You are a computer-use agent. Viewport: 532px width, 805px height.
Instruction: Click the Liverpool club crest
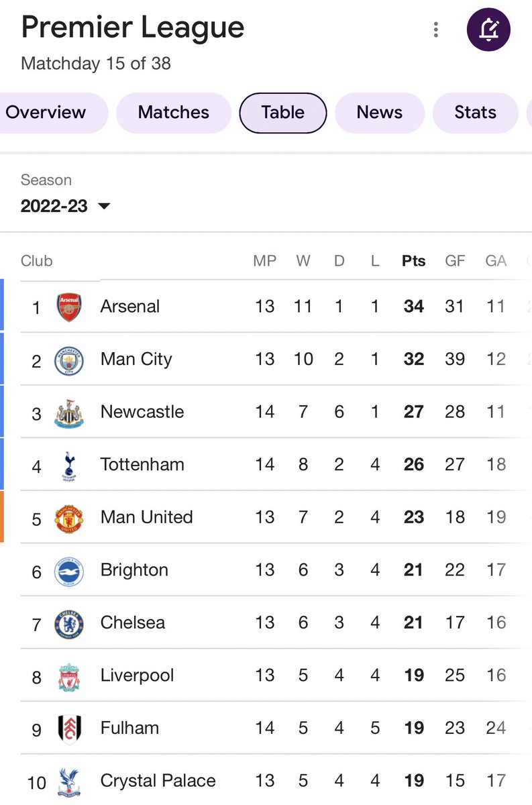pos(69,676)
